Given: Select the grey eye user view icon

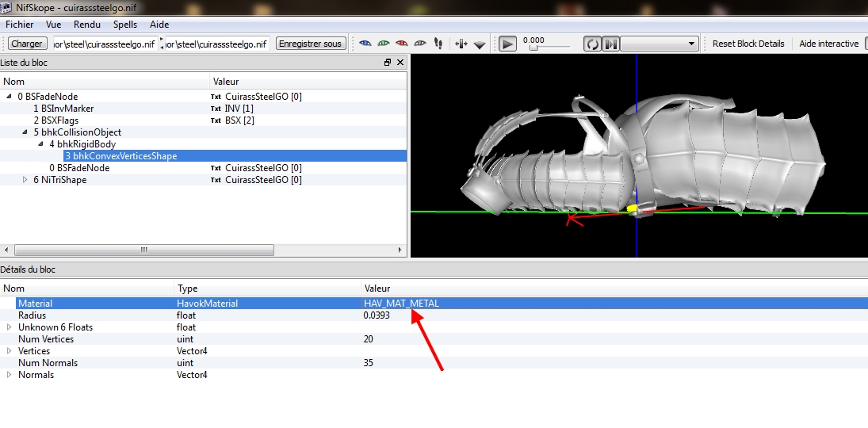Looking at the screenshot, I should pyautogui.click(x=420, y=43).
